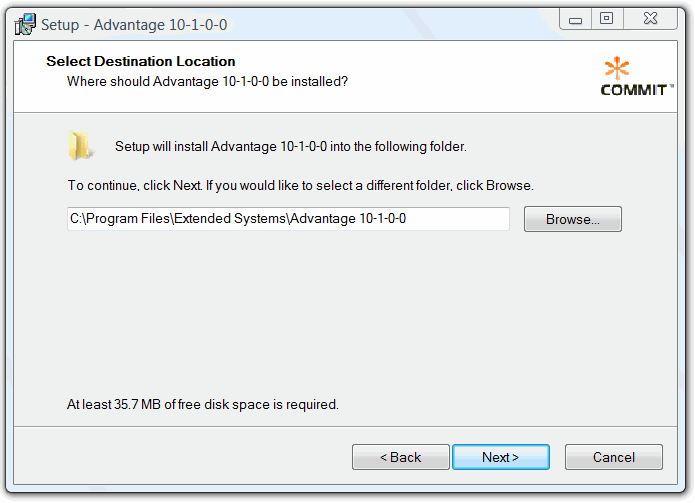Image resolution: width=695 pixels, height=503 pixels.
Task: Minimize the Setup window
Action: click(x=576, y=18)
